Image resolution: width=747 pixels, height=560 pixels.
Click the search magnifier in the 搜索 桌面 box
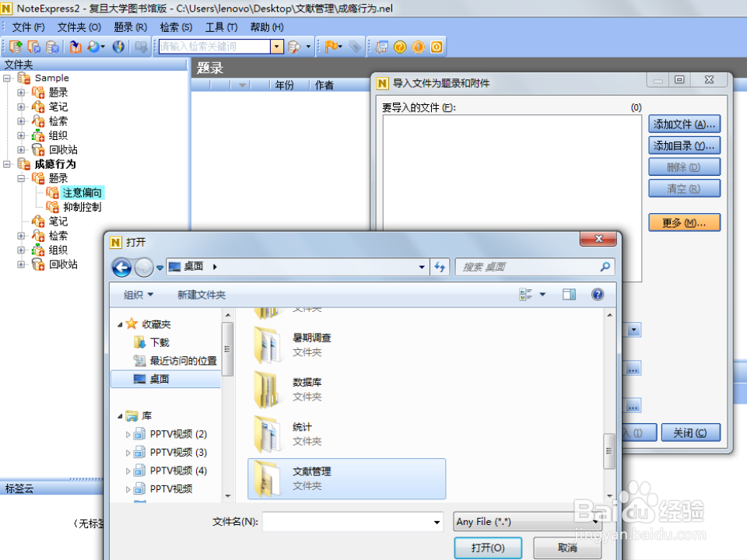(605, 267)
